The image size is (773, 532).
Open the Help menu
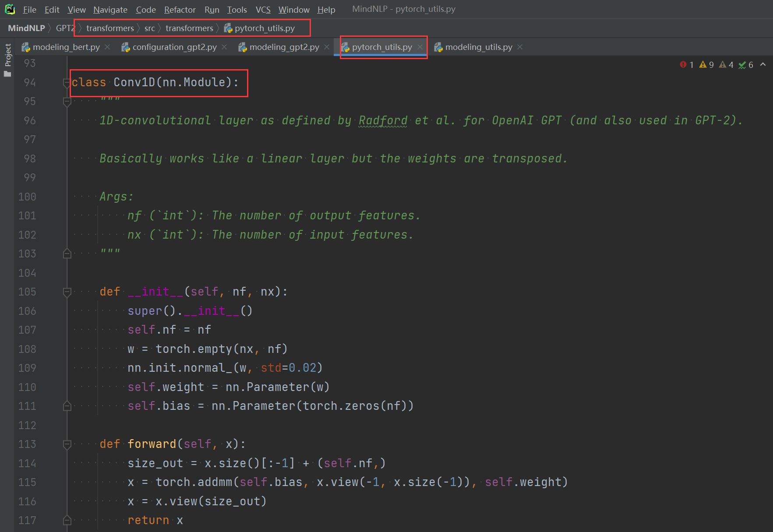click(326, 9)
